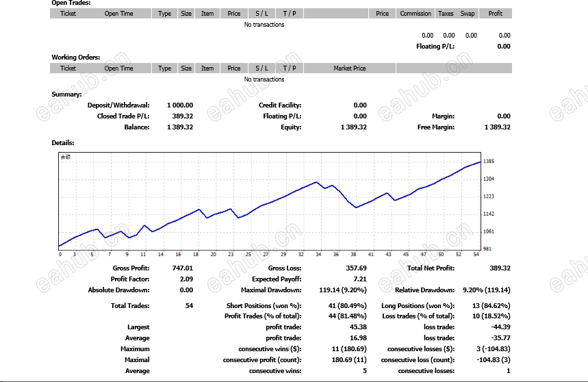The width and height of the screenshot is (588, 382).
Task: Click the T / P header in Open Trades
Action: (290, 14)
